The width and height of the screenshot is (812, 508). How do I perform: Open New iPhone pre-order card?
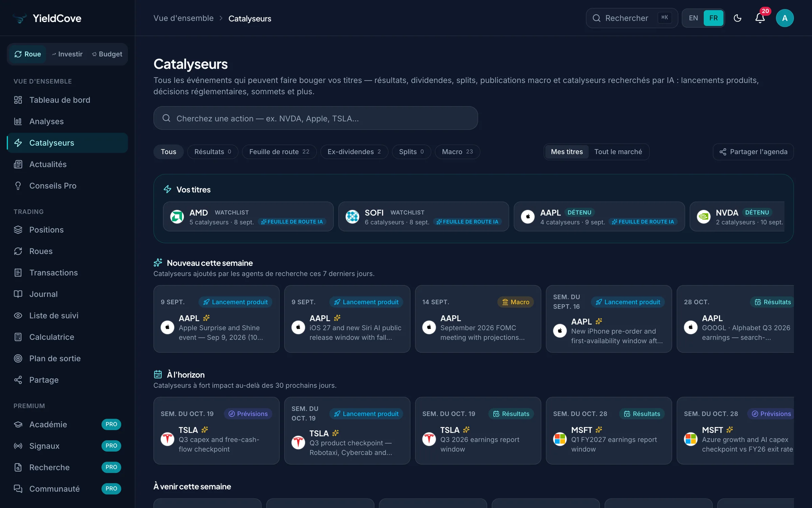click(609, 319)
